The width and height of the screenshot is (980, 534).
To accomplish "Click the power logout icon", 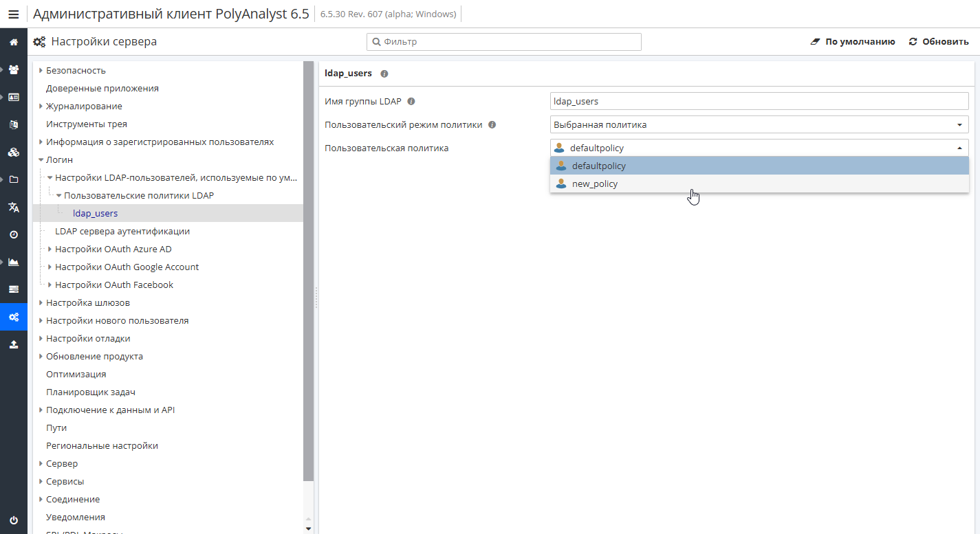I will (14, 520).
